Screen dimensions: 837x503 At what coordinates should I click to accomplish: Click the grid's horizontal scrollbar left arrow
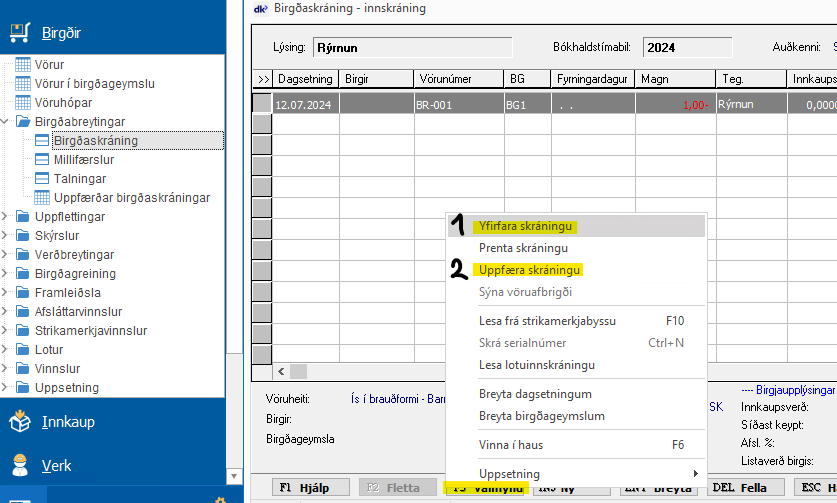282,372
